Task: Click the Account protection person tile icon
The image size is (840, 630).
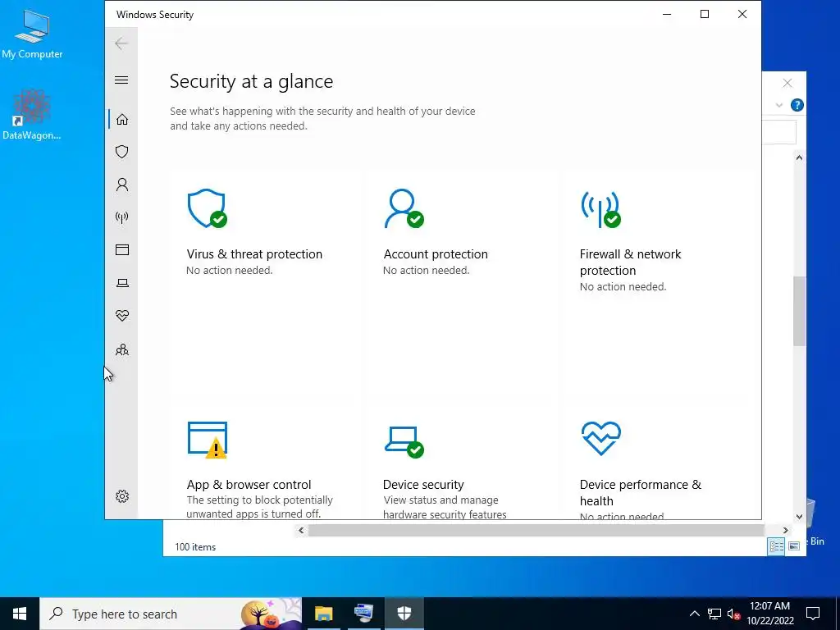Action: pyautogui.click(x=404, y=208)
